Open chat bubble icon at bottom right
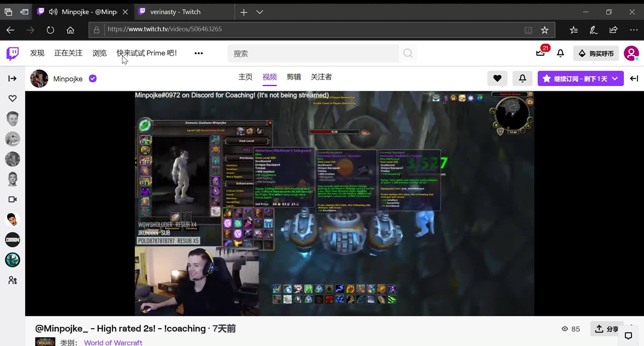This screenshot has width=644, height=346. pyautogui.click(x=629, y=336)
